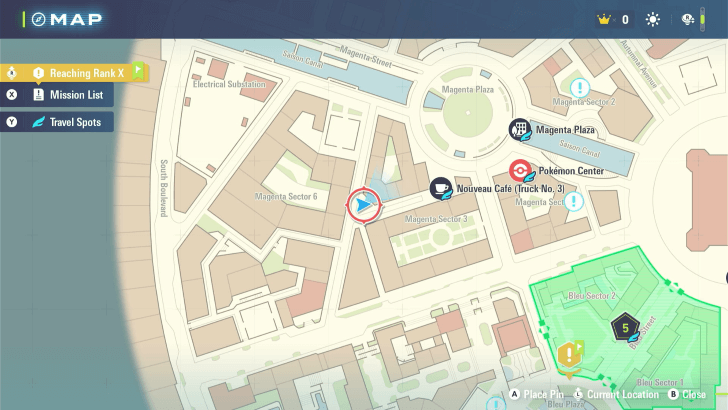Click the exclamation marker right of Pokémon Center
Image resolution: width=728 pixels, height=410 pixels.
(574, 201)
